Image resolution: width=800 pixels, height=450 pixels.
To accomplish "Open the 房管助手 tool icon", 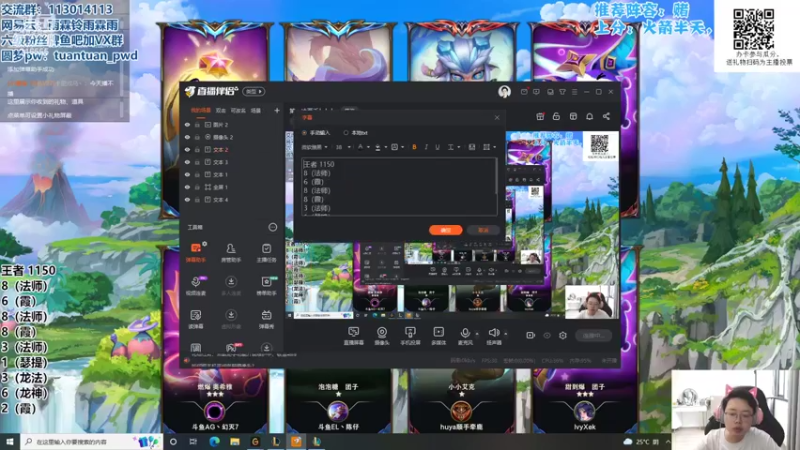I will [231, 252].
